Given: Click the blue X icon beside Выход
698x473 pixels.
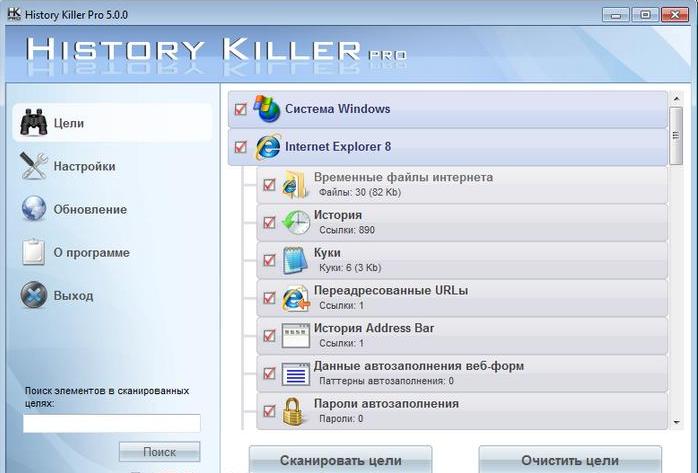Looking at the screenshot, I should pos(34,295).
